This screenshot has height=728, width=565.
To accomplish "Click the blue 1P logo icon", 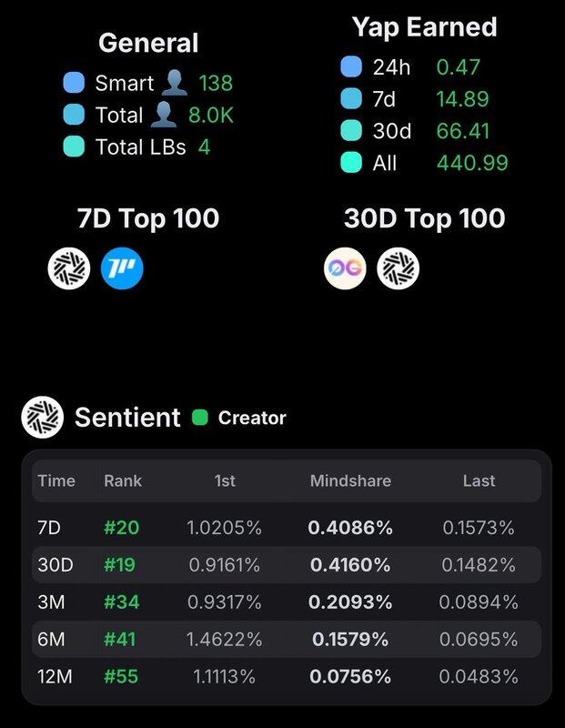I will tap(122, 269).
